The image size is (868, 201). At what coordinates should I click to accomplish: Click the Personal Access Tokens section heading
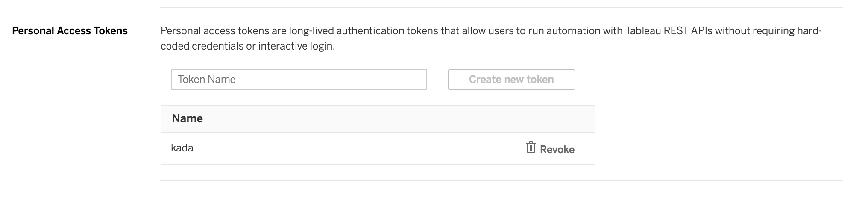point(70,31)
